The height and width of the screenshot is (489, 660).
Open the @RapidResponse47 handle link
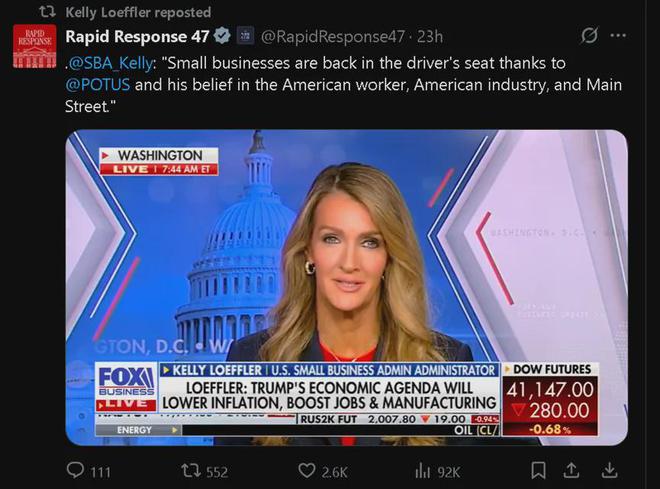point(335,37)
